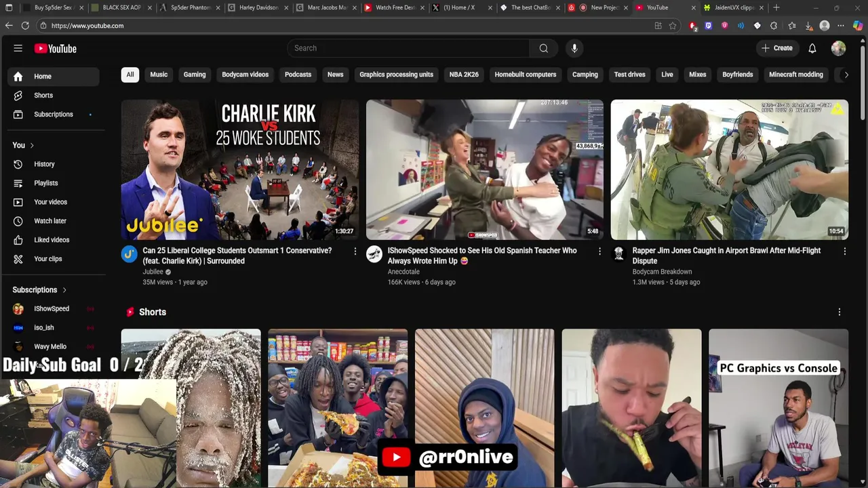Open the Jim Jones airport brawl thumbnail
Screen dimensions: 868x488
point(730,170)
